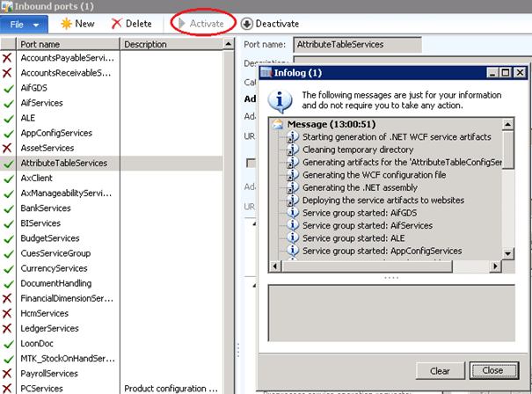Click the green check icon for AifGDS
532x394 pixels.
point(8,88)
